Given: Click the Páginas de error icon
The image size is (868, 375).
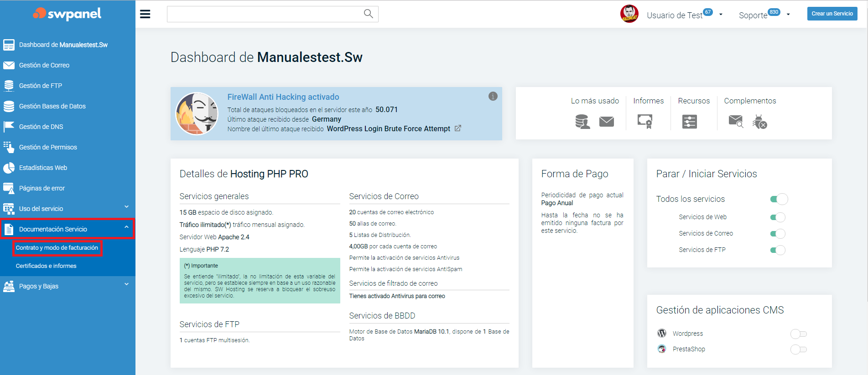Looking at the screenshot, I should pyautogui.click(x=9, y=188).
